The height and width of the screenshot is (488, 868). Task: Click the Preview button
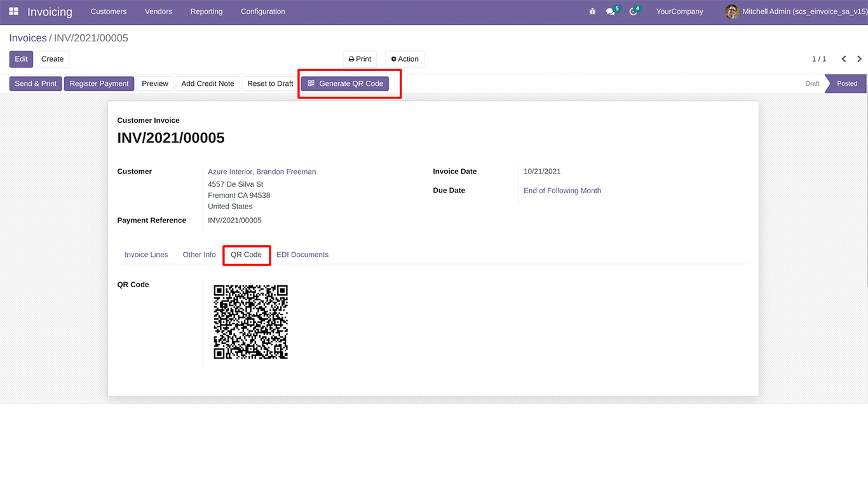(x=155, y=83)
